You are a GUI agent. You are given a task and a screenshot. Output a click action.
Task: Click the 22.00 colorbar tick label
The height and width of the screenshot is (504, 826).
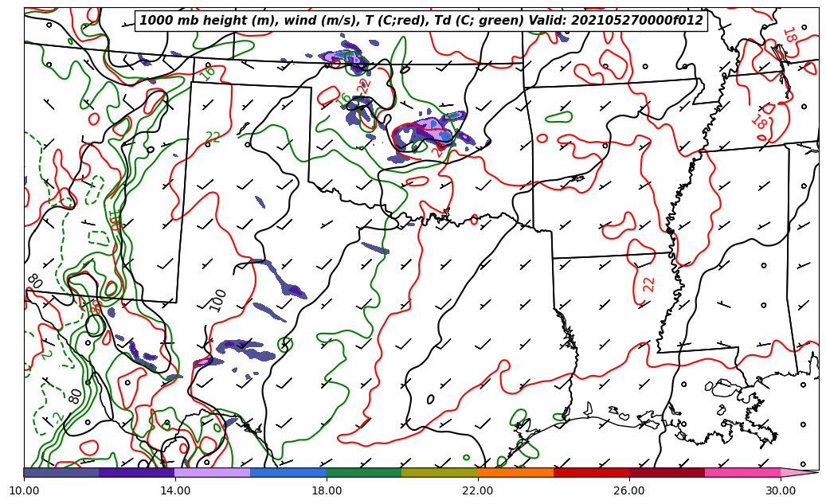pyautogui.click(x=478, y=490)
